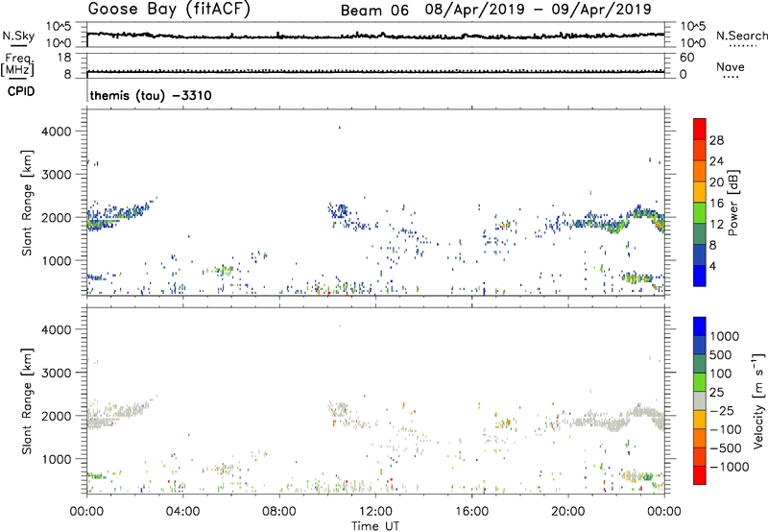Click the Nave legend label

(x=731, y=67)
